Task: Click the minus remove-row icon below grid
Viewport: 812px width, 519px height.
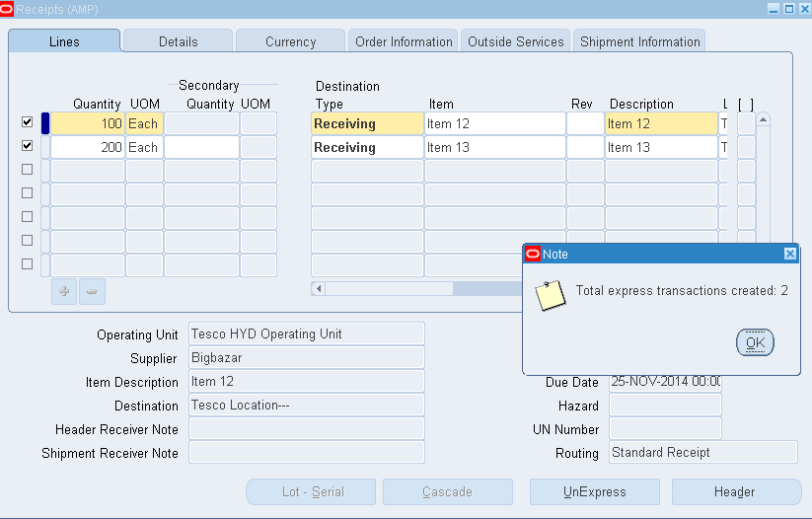Action: 92,292
